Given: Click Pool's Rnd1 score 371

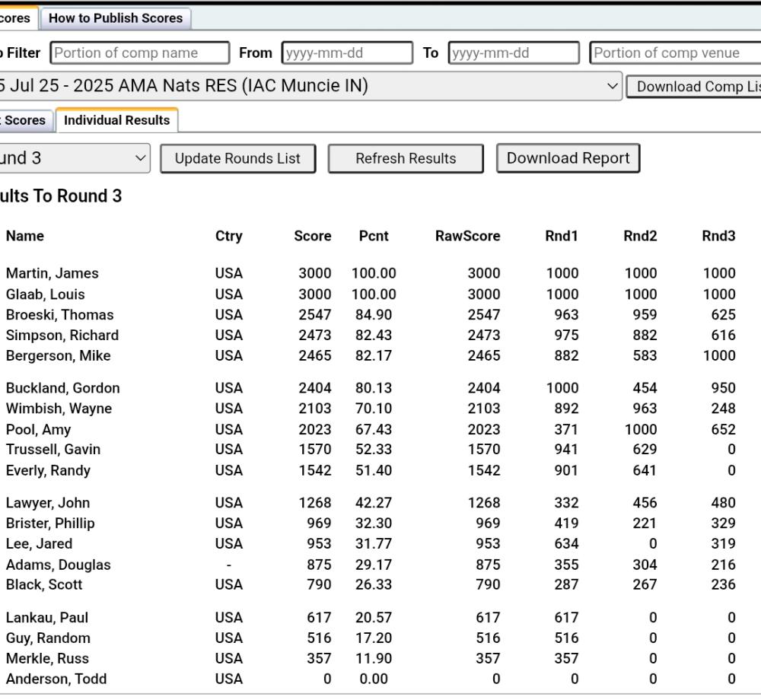Looking at the screenshot, I should tap(566, 429).
